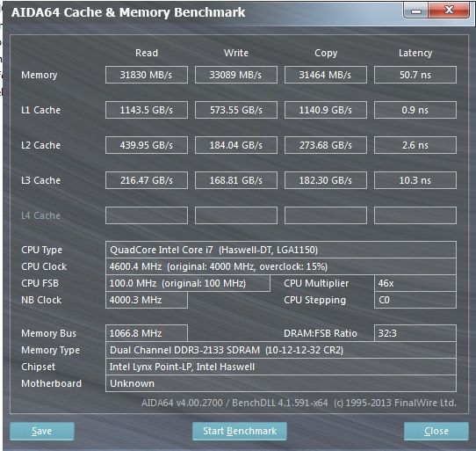476x451 pixels.
Task: Click L3 Cache Latency 10.3 ns
Action: (x=415, y=180)
